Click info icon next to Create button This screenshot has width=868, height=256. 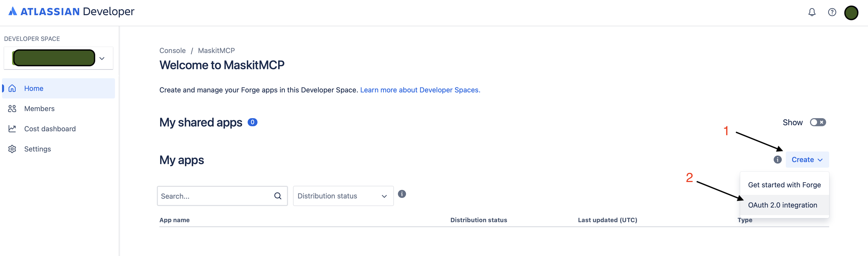(777, 160)
